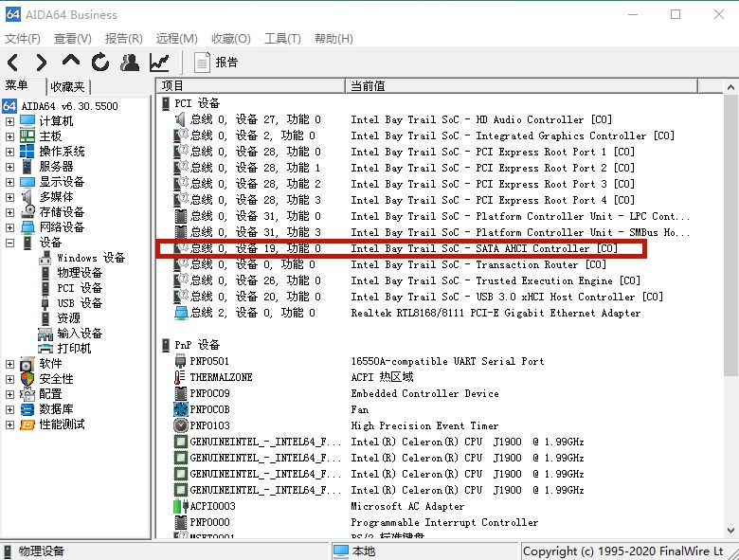Select USB 设备 in the tree
The image size is (739, 560).
point(80,303)
